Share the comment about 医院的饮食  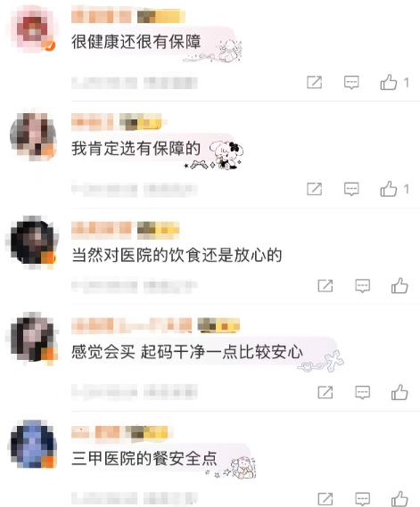point(325,285)
